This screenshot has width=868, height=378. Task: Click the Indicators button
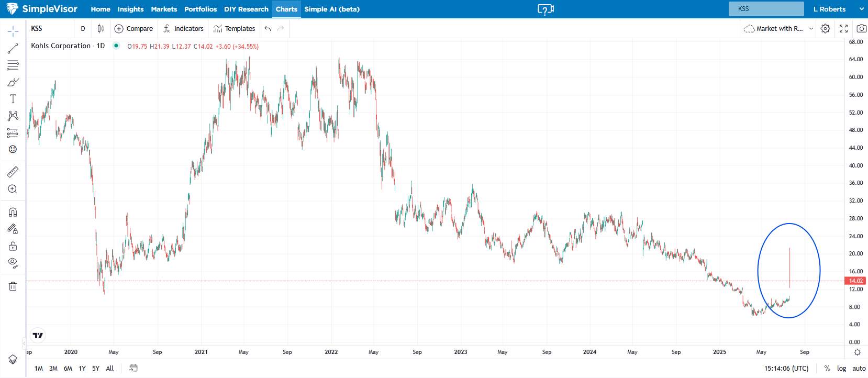[183, 29]
